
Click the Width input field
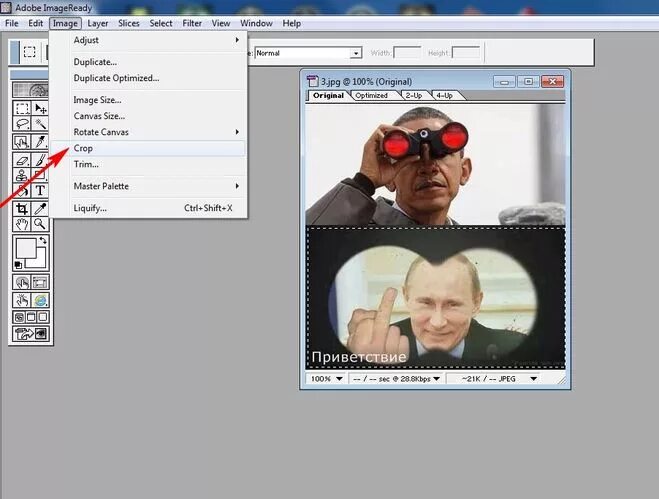[x=407, y=53]
